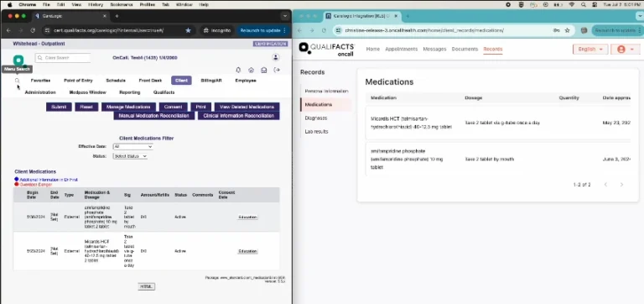Close the CareLogic browser tab
Viewport: 644px width, 304px height.
[x=104, y=16]
